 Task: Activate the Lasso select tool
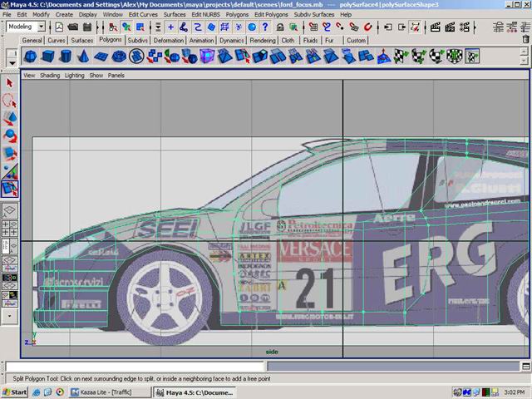10,100
